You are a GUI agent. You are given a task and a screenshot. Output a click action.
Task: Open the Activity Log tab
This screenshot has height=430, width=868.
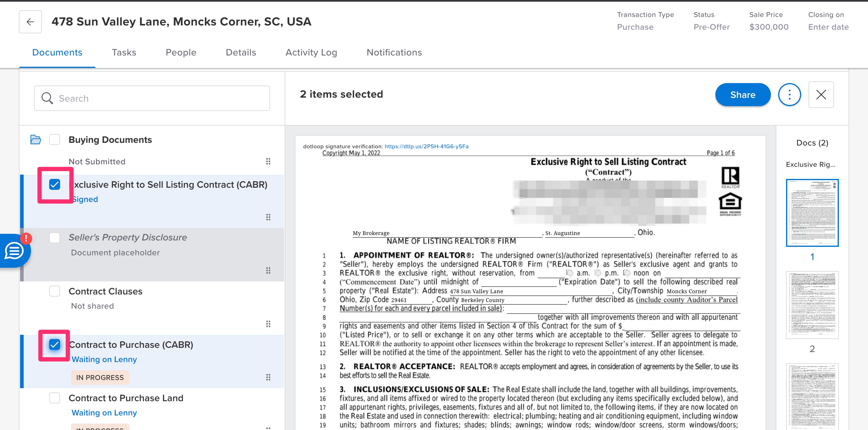[x=311, y=52]
